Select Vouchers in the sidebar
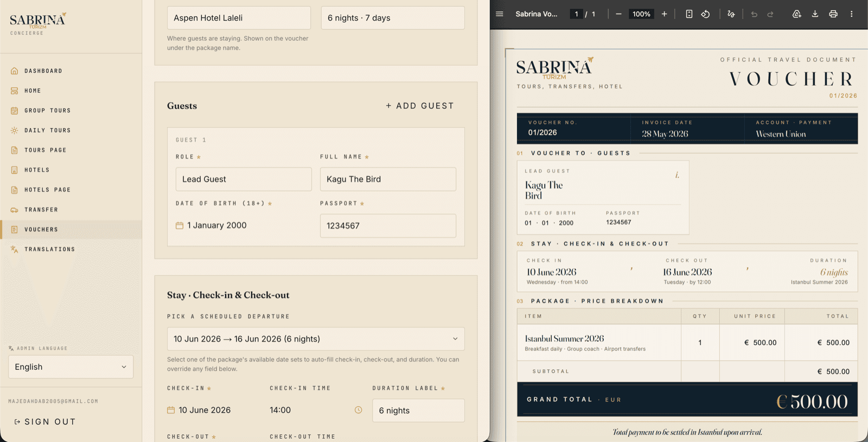The width and height of the screenshot is (868, 442). coord(71,230)
